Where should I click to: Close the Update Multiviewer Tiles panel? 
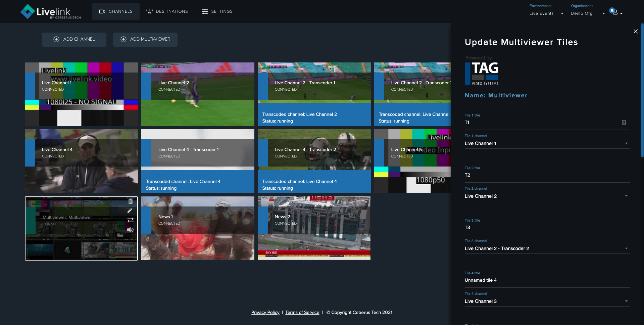[x=636, y=31]
